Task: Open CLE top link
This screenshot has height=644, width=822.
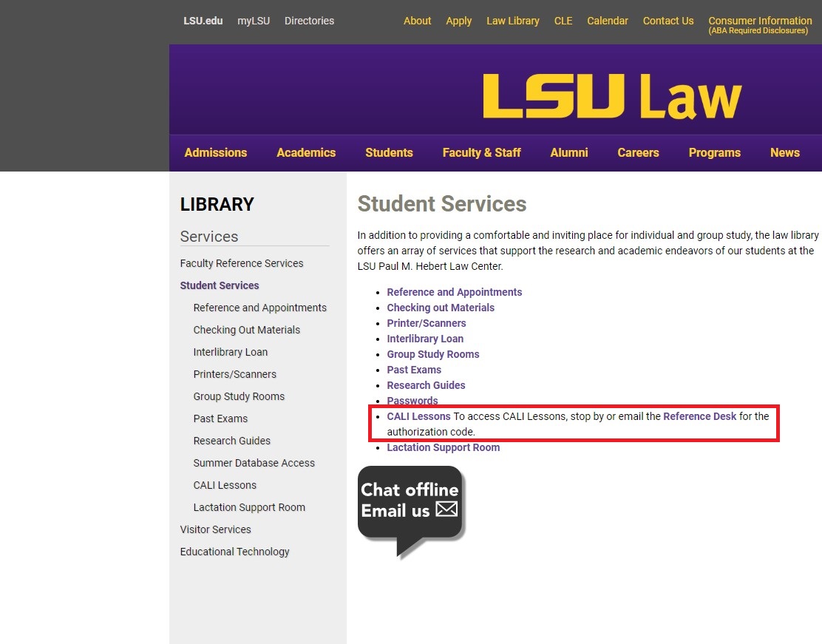Action: [x=563, y=21]
